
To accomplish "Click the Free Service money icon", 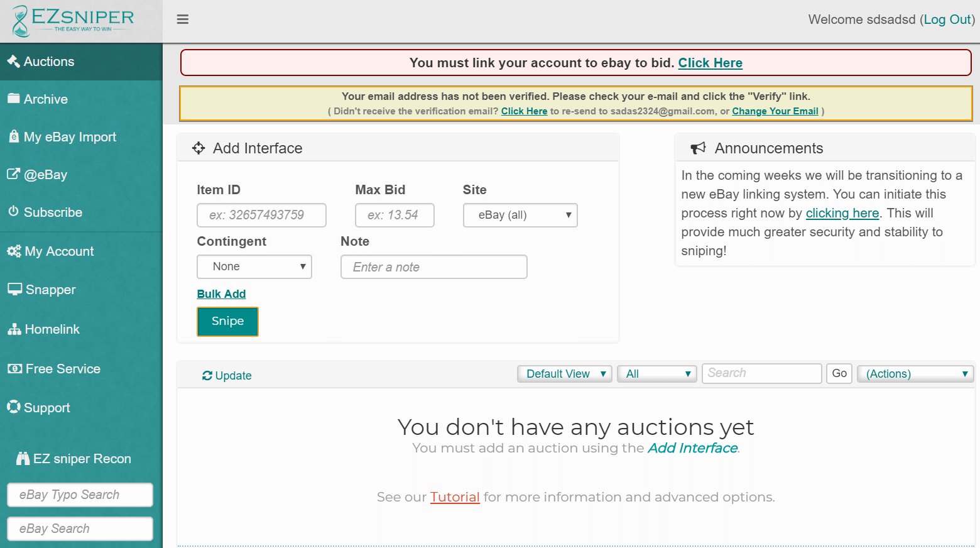I will [14, 368].
